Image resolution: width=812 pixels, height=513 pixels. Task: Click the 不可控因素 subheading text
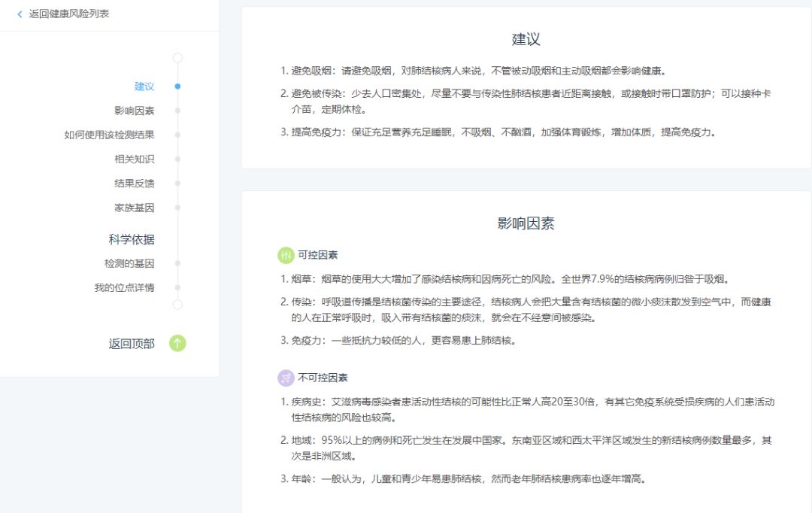[323, 378]
